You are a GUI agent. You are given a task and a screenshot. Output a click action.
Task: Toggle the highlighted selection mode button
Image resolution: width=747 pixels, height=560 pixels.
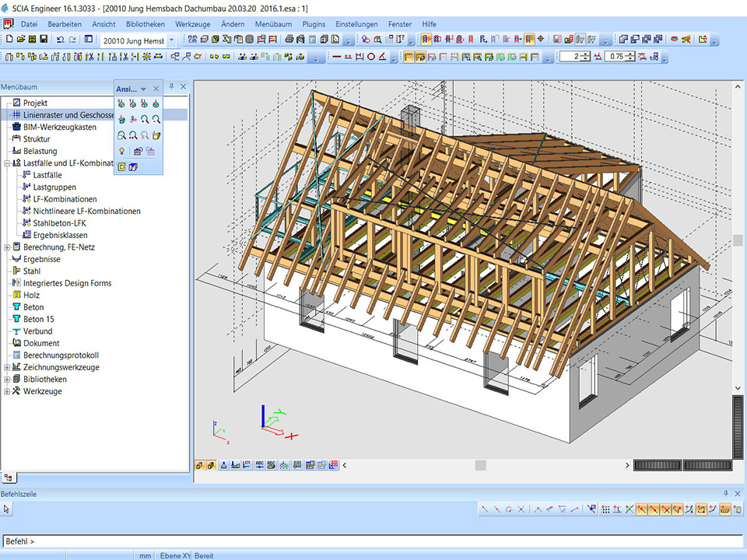click(426, 39)
